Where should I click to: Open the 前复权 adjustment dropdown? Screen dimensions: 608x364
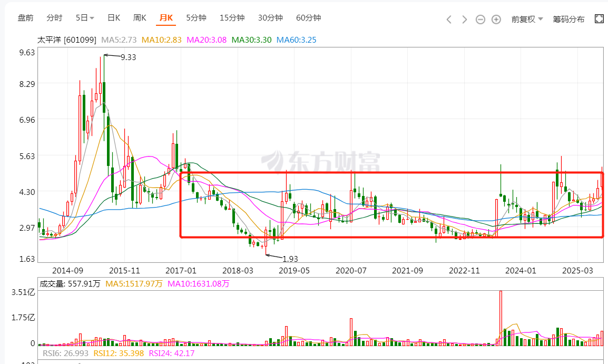click(527, 19)
